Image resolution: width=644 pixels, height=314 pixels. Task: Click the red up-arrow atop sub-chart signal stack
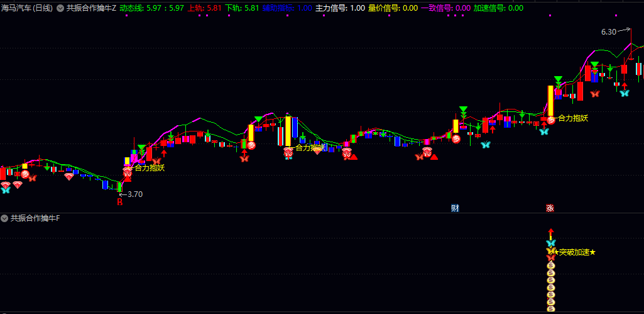pyautogui.click(x=551, y=233)
